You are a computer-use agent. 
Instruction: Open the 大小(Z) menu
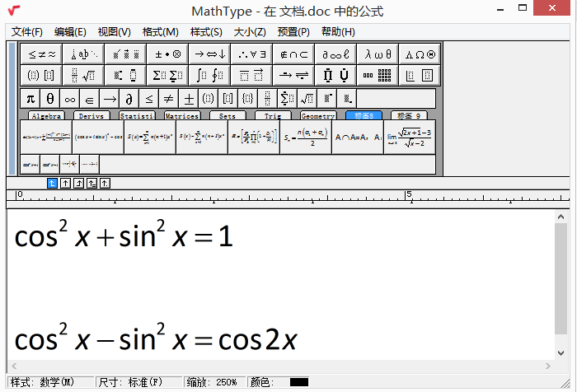point(250,32)
